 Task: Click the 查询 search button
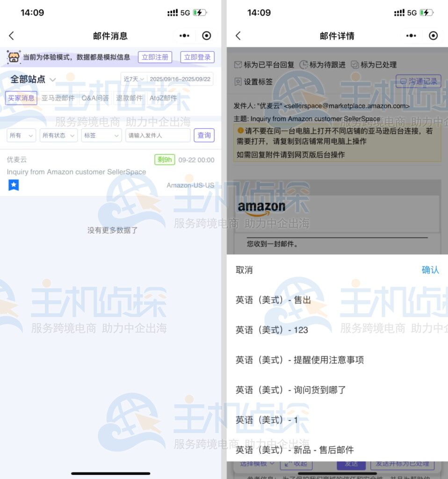204,135
